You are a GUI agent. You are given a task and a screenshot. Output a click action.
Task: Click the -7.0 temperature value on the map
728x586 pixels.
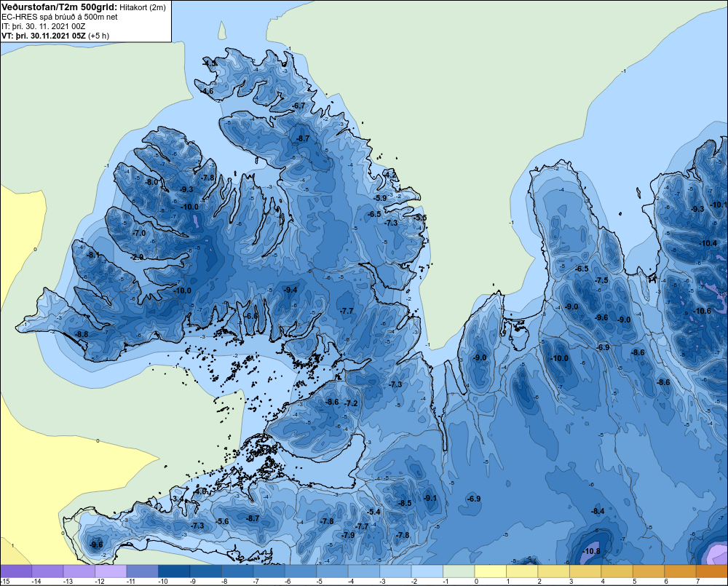click(139, 234)
